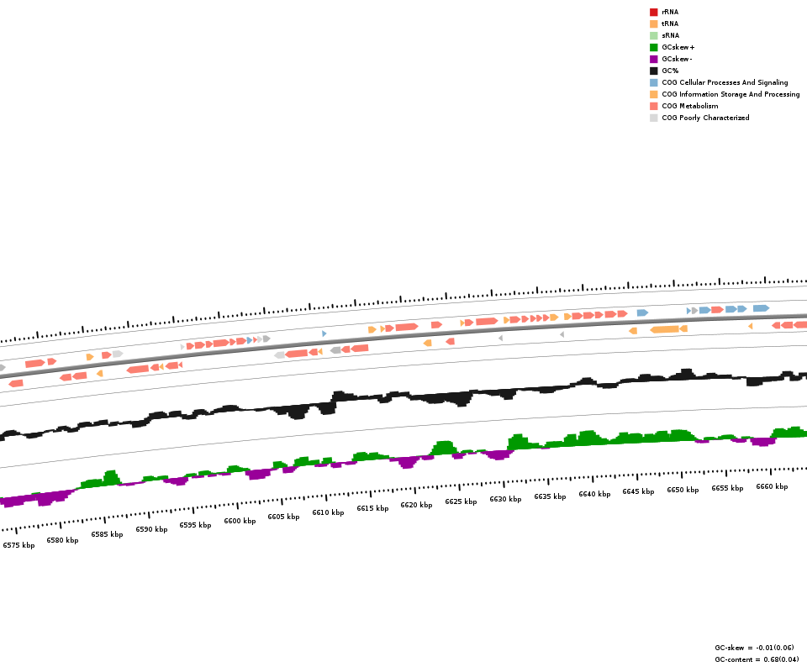Click the 6600 kbp scale label
The width and height of the screenshot is (807, 672).
(x=240, y=521)
